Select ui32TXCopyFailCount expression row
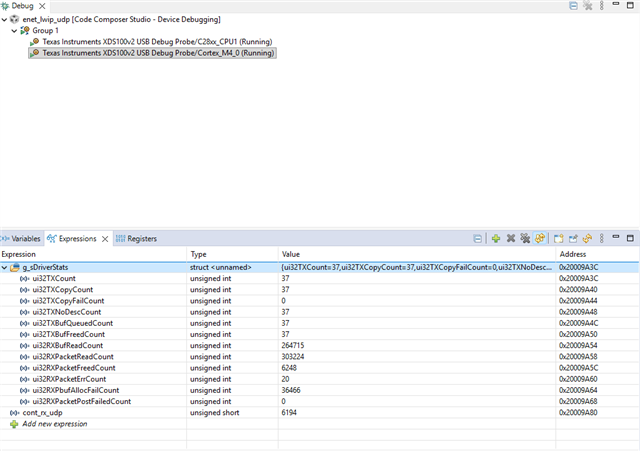Screen dimensions: 640x451 point(320,301)
